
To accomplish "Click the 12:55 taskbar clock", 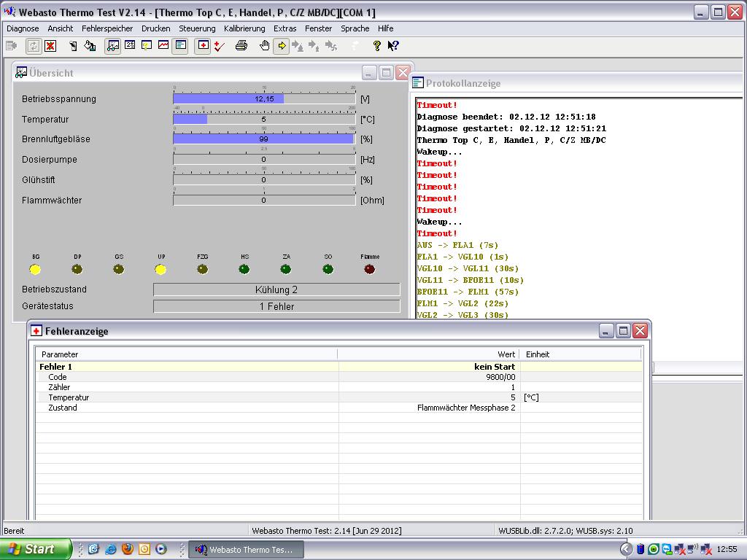I will click(727, 549).
